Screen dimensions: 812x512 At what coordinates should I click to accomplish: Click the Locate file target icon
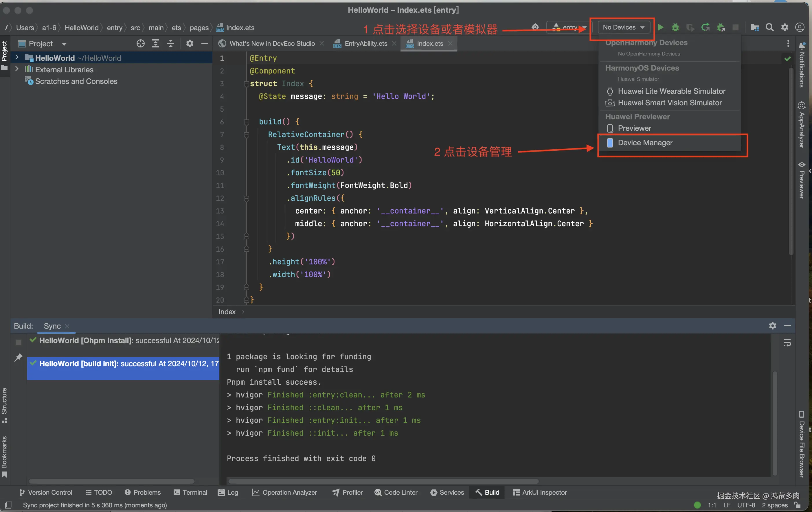click(x=140, y=43)
